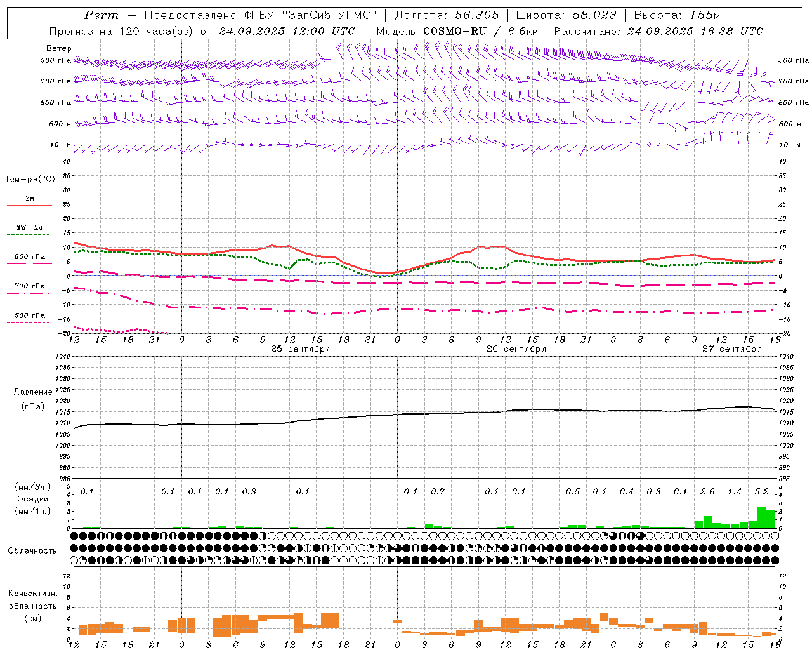Click the "(гПа)" unit under Давление

click(x=33, y=407)
